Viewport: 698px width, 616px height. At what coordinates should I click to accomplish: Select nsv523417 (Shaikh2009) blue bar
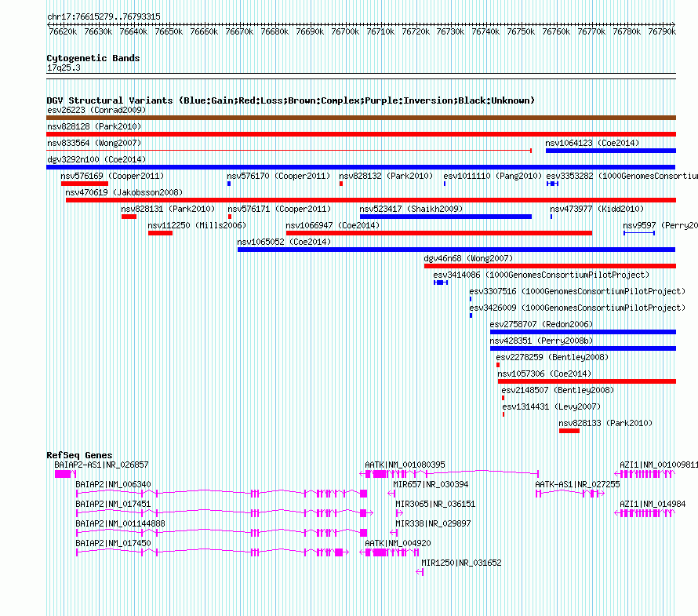coord(445,217)
